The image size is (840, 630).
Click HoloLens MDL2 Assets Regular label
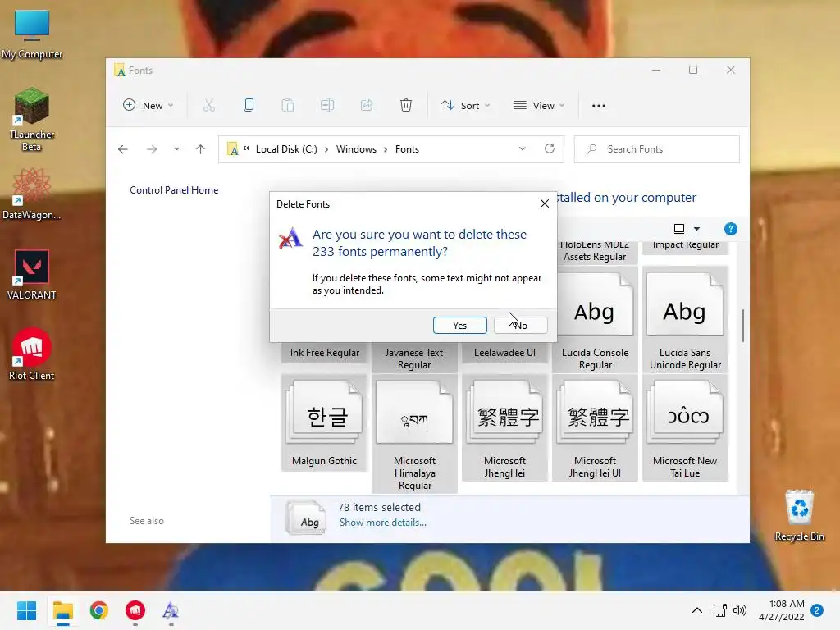[x=595, y=251]
